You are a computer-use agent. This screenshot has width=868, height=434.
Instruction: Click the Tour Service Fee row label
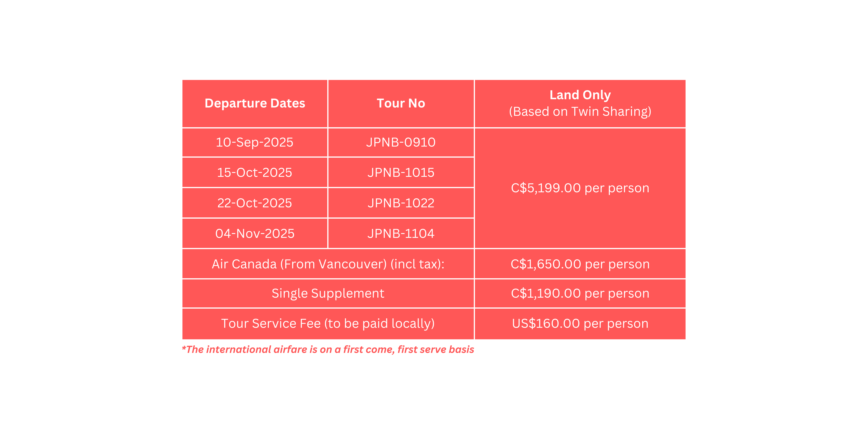click(x=328, y=323)
